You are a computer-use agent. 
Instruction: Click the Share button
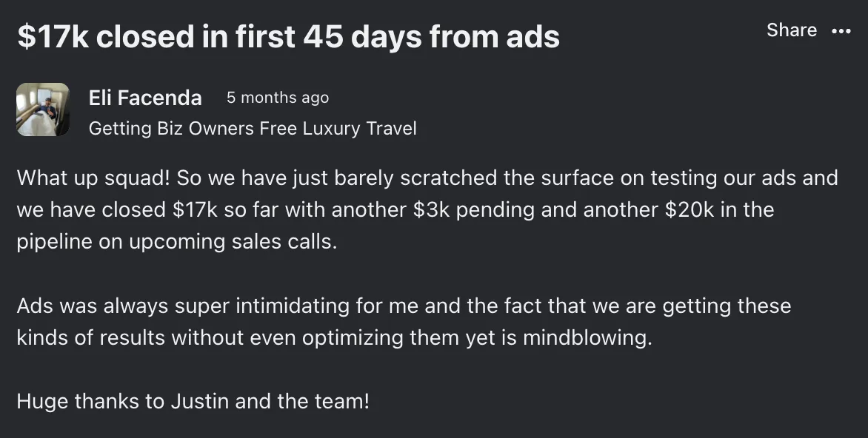pyautogui.click(x=792, y=30)
